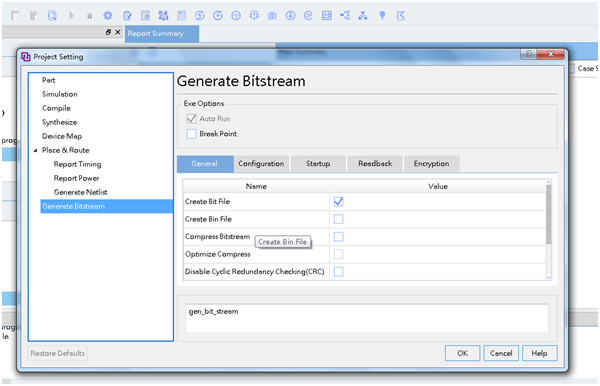Click the Restore Defaults button
The image size is (600, 386).
click(x=57, y=353)
